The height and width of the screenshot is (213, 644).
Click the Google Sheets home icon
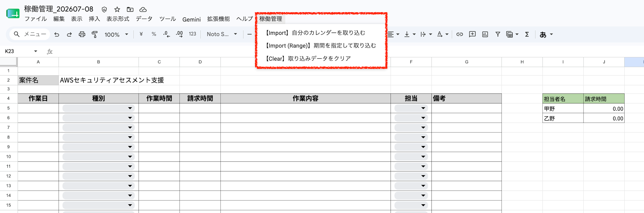tap(13, 14)
